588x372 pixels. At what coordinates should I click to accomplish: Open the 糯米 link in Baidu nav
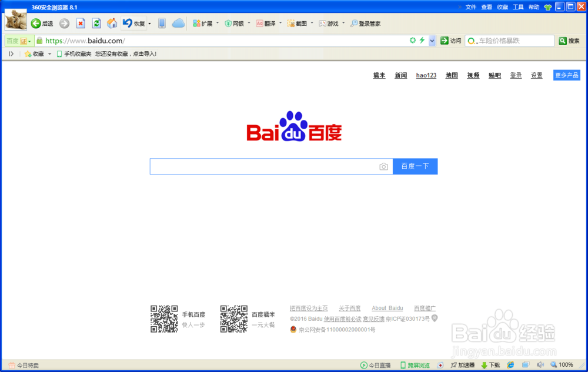point(379,75)
